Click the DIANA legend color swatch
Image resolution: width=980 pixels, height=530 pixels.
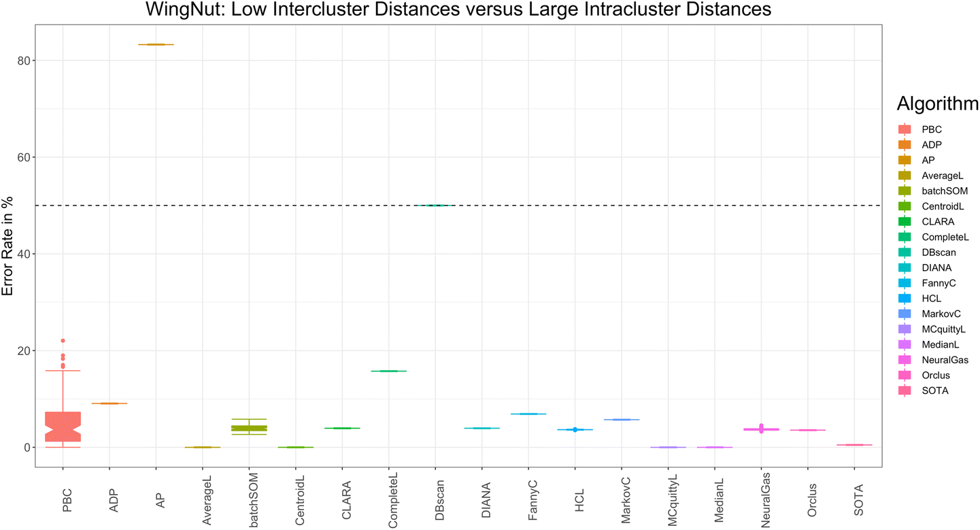[x=905, y=268]
